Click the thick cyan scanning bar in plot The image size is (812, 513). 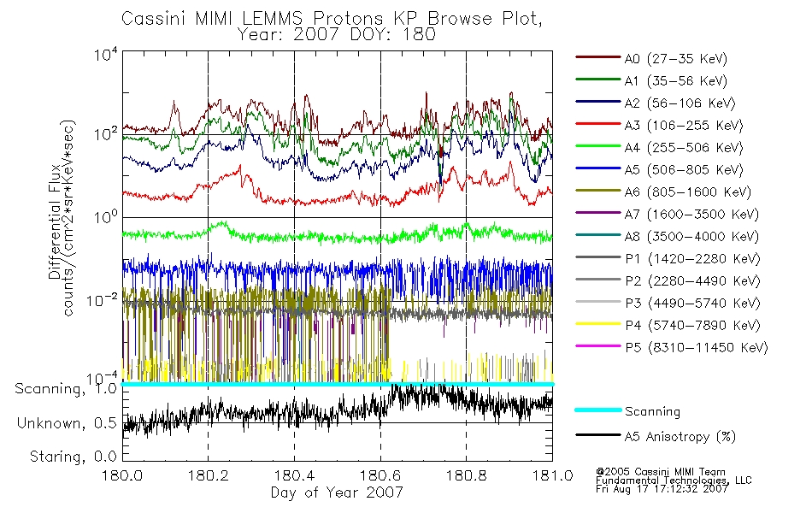click(x=337, y=384)
